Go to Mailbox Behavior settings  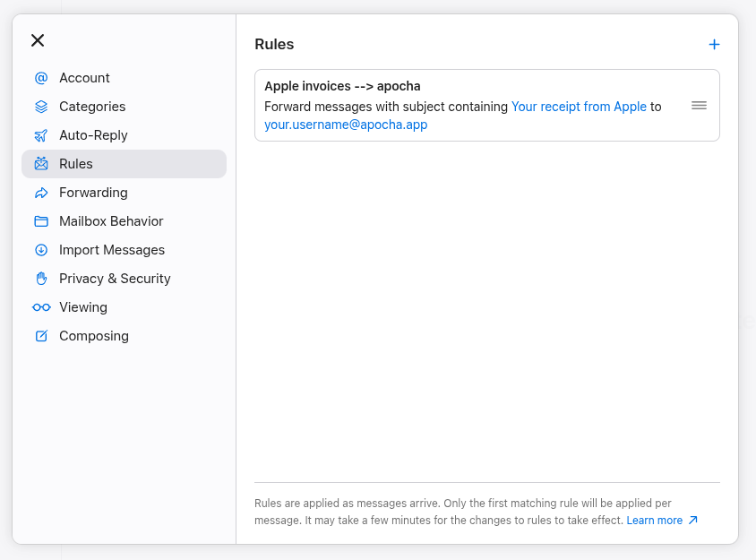(124, 221)
